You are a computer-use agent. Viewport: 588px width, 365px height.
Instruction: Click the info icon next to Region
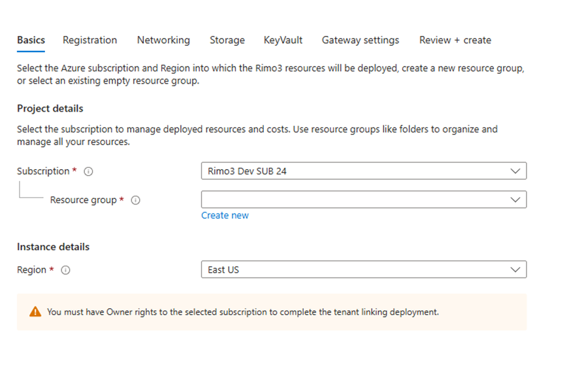(65, 270)
